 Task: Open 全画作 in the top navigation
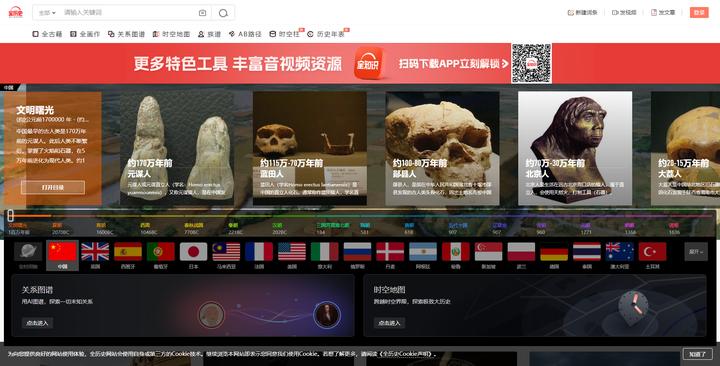point(85,34)
